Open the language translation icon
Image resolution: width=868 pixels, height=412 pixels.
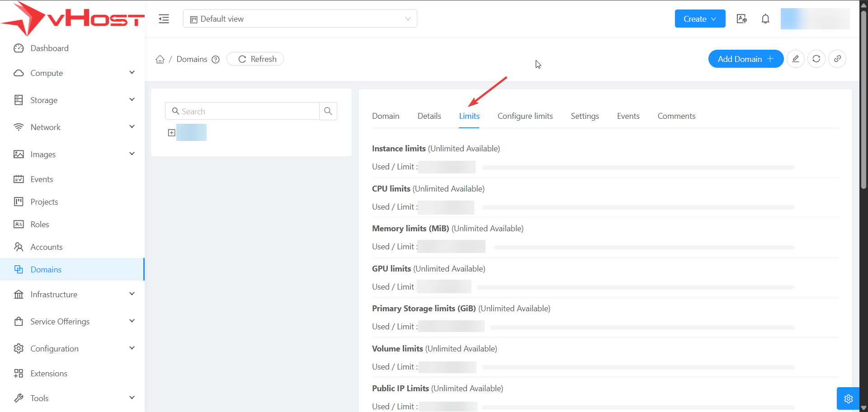(741, 19)
